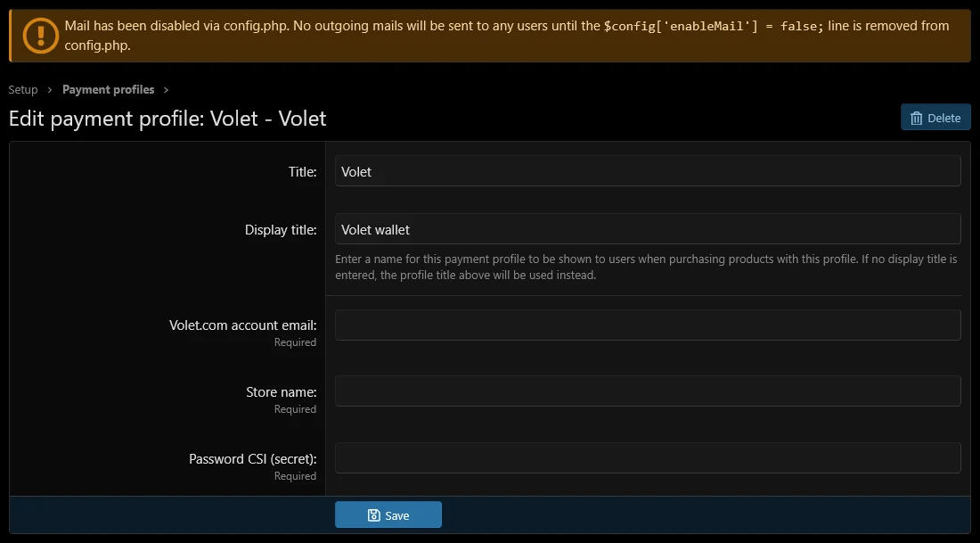Viewport: 980px width, 543px height.
Task: Focus the Password CSI (secret) field
Action: [648, 458]
